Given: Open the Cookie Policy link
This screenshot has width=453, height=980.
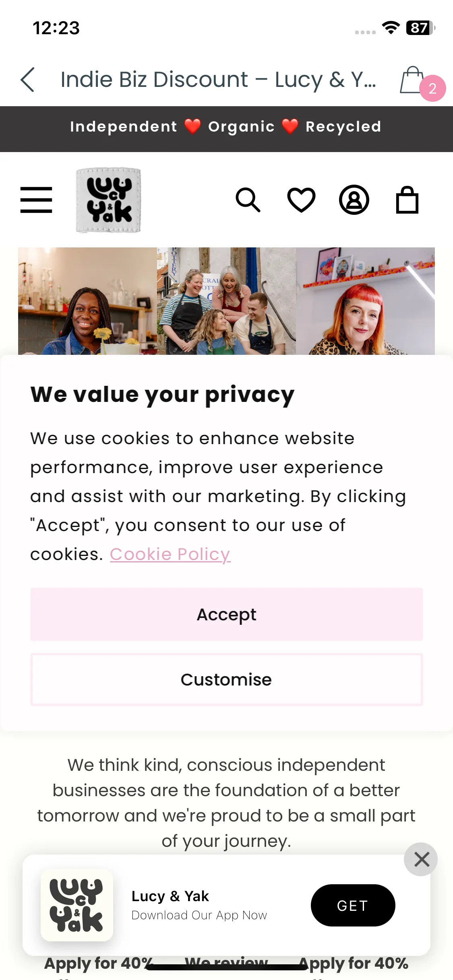Looking at the screenshot, I should [x=170, y=554].
